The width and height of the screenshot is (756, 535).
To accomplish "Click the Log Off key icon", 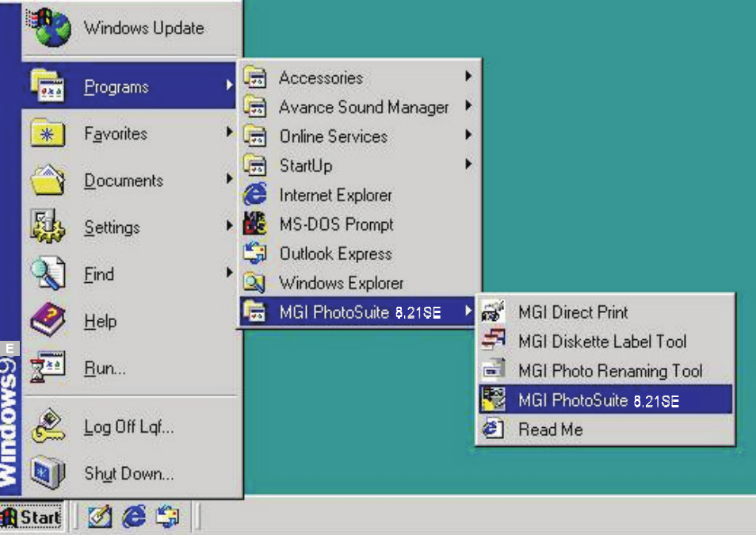I will coord(48,426).
